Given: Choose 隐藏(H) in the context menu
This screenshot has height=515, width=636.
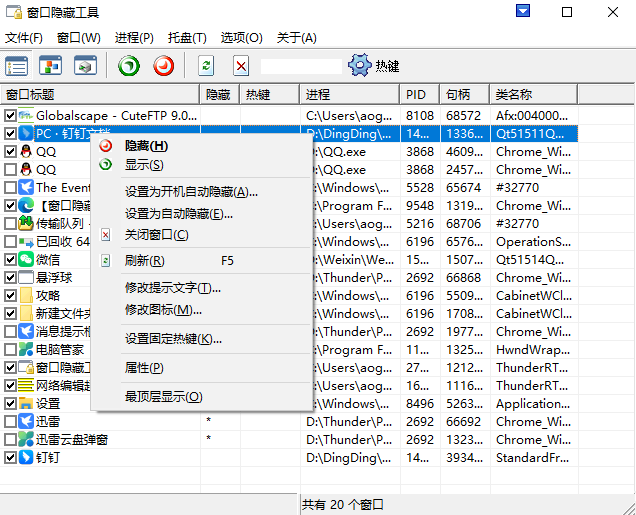Looking at the screenshot, I should pyautogui.click(x=202, y=146).
